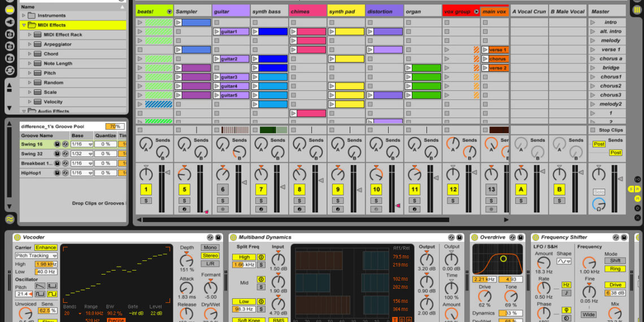Launch the chorus a scene in Master
Screen dimensions: 644x322
click(593, 59)
